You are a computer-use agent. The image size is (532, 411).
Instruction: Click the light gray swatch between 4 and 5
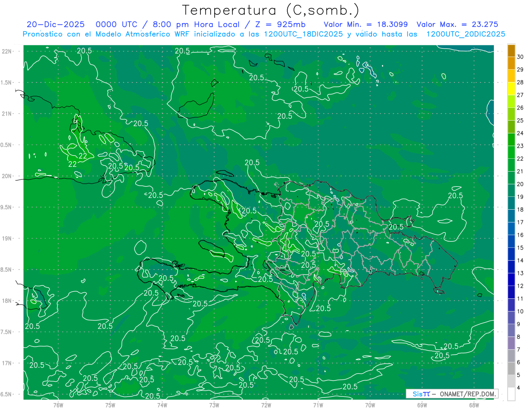pos(511,381)
